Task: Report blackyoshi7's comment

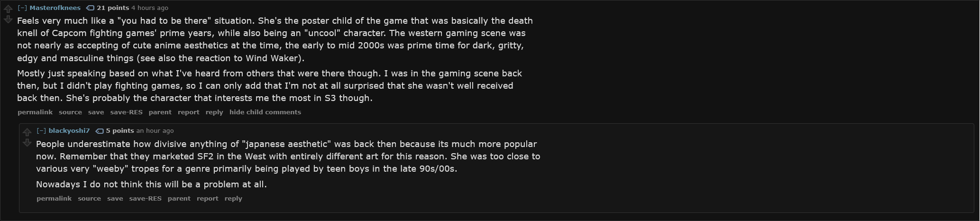Action: click(208, 198)
